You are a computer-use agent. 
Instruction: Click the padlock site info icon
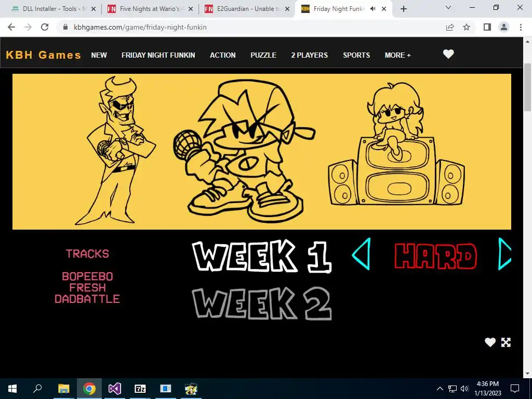(66, 27)
